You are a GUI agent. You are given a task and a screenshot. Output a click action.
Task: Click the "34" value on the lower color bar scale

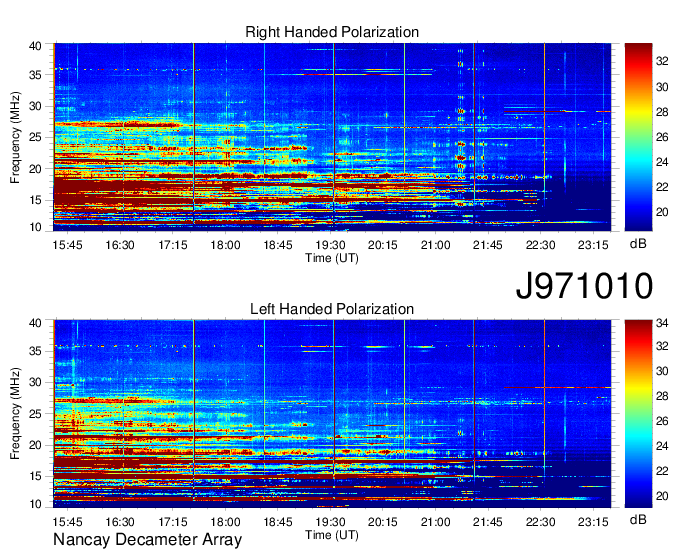coord(662,323)
